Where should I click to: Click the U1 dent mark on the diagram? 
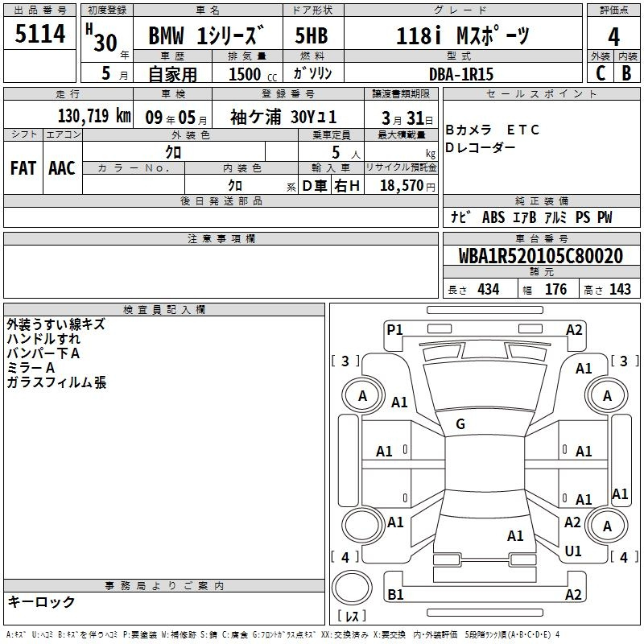(x=573, y=551)
